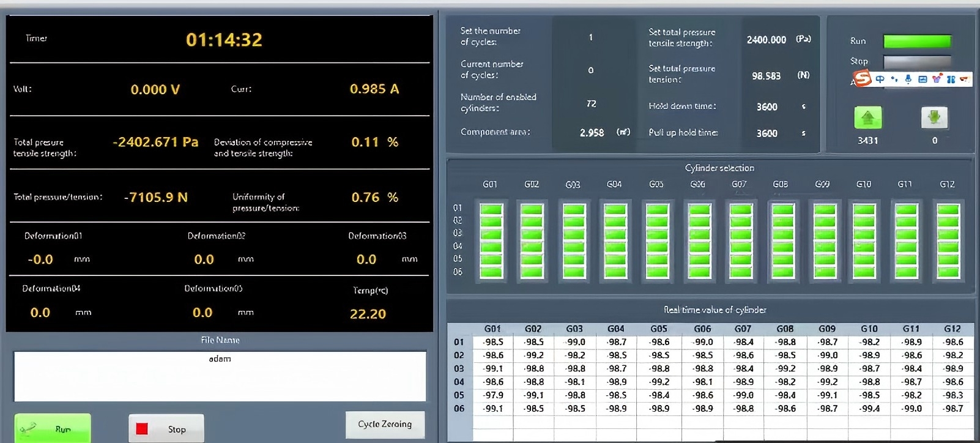
Task: Click the microphone icon in the IME bar
Action: tap(908, 79)
